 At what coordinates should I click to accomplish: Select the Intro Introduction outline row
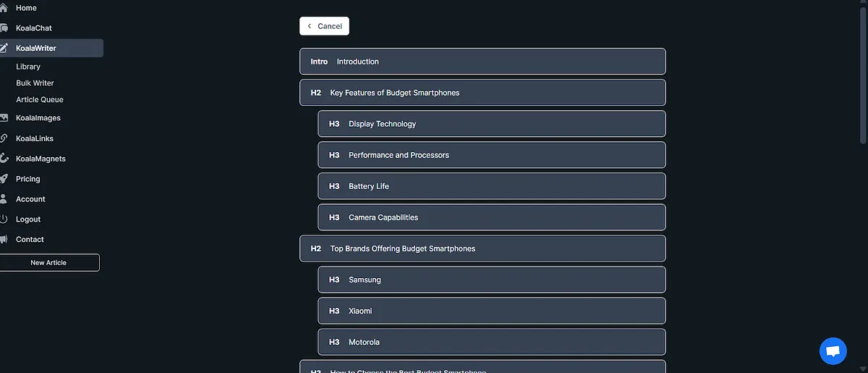(x=482, y=62)
